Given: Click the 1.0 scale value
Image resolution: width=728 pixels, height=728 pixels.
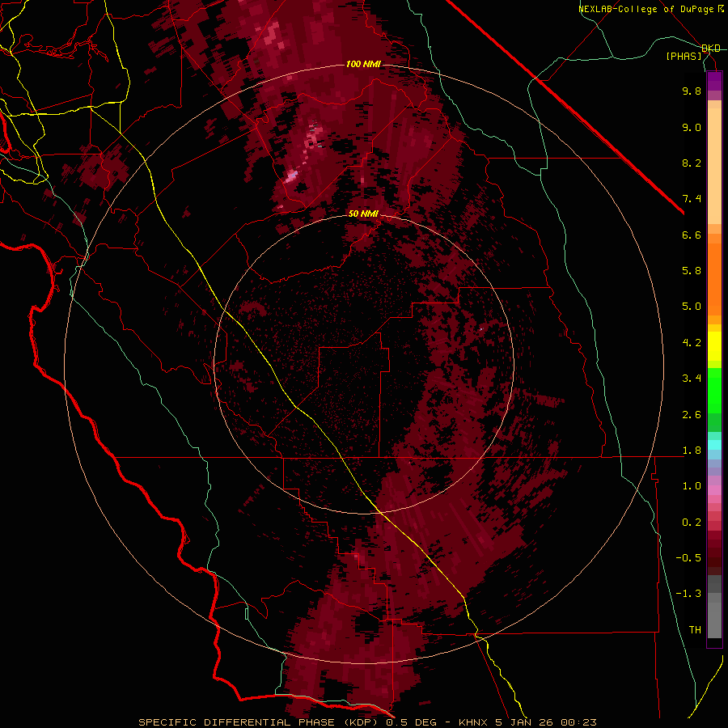Looking at the screenshot, I should [x=692, y=486].
